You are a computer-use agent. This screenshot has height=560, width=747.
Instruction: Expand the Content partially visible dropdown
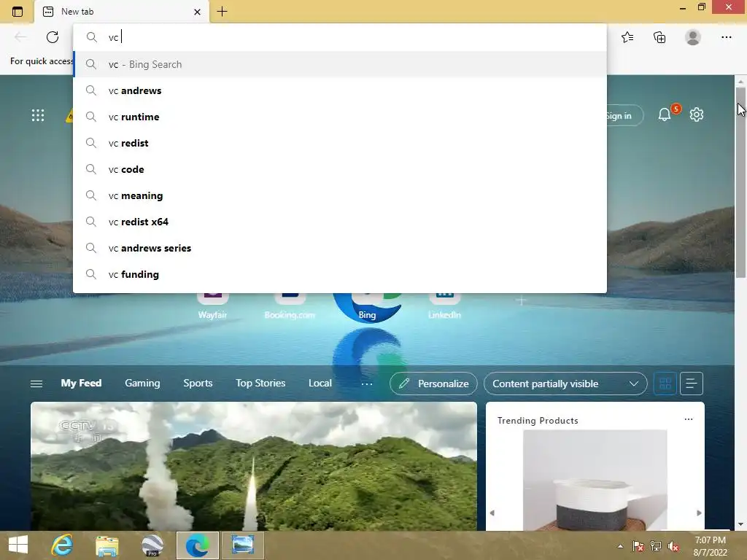565,384
